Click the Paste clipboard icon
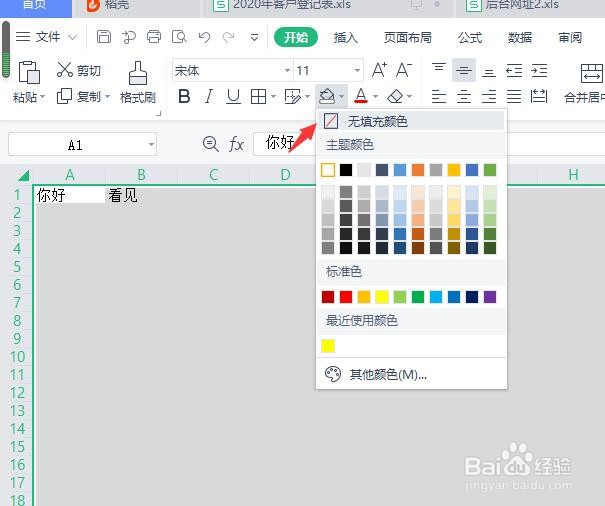Screen dimensions: 605x506 pos(29,72)
